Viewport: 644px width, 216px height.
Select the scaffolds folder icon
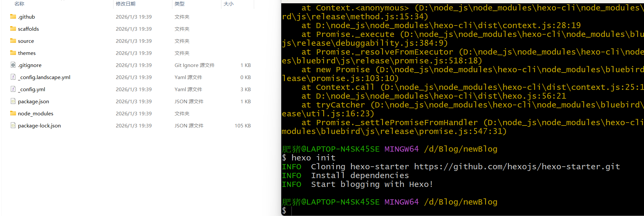[13, 29]
